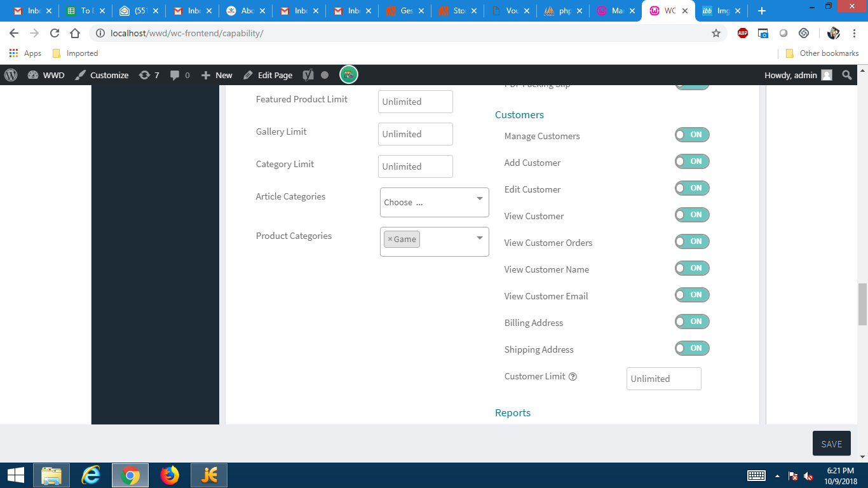Image resolution: width=868 pixels, height=488 pixels.
Task: Open Firefox from the taskbar
Action: click(170, 475)
